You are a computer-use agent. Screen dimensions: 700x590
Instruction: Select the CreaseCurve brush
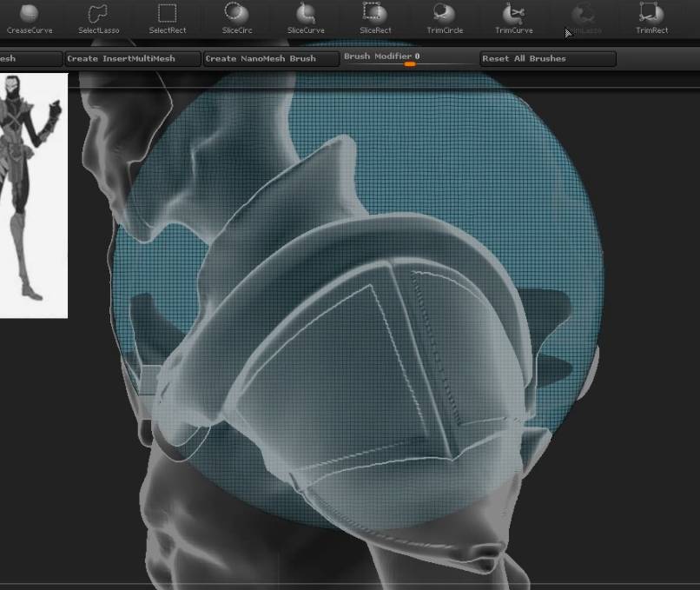pyautogui.click(x=30, y=19)
